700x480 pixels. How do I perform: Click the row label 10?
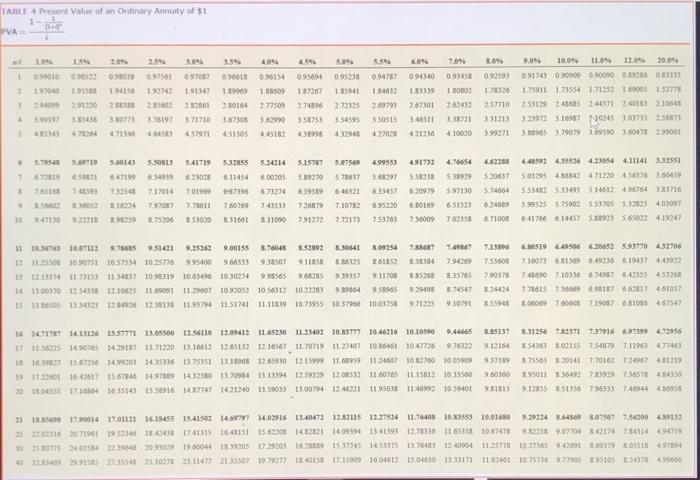click(x=19, y=220)
